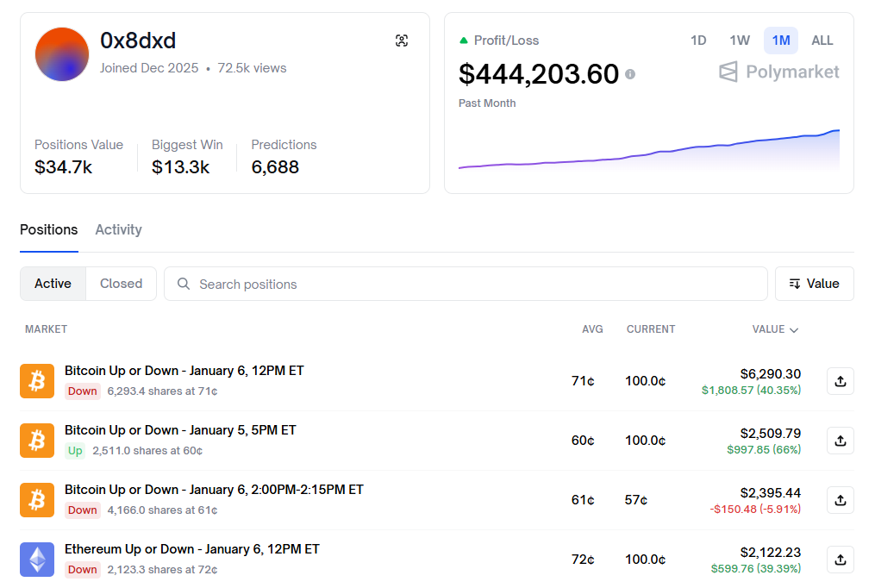875x588 pixels.
Task: Share the Bitcoin January 5, 5PM position
Action: click(840, 441)
